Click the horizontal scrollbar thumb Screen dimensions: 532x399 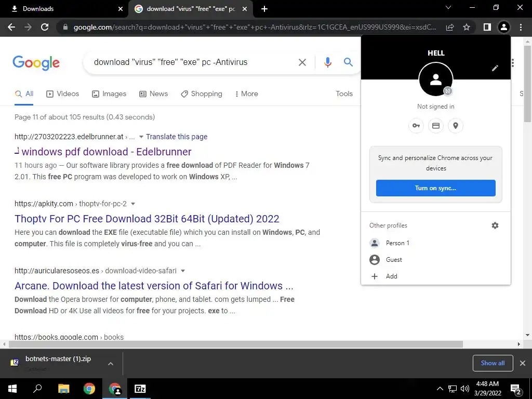click(x=235, y=344)
